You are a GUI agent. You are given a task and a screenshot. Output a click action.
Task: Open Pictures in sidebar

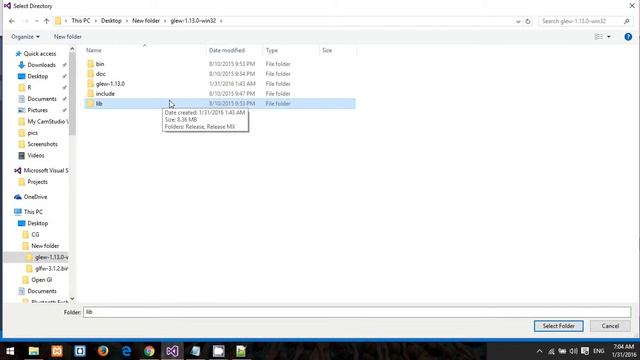pyautogui.click(x=37, y=110)
